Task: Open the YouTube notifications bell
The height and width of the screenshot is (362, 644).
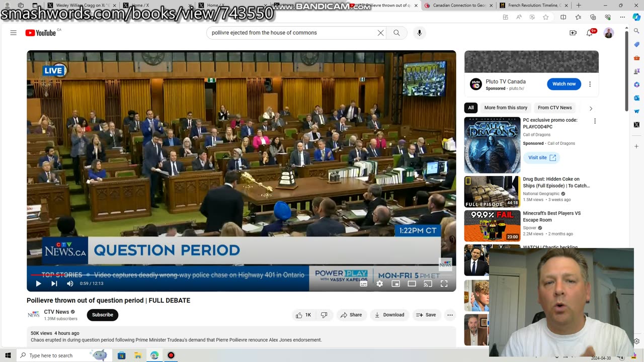Action: (590, 33)
